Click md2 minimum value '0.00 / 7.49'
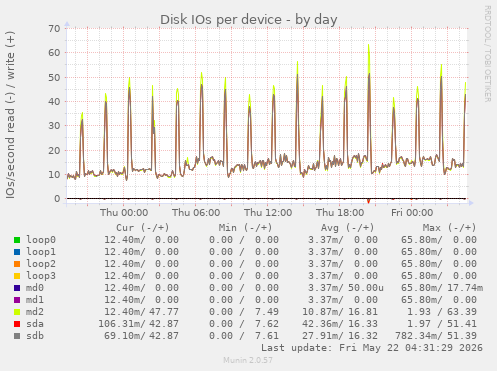The height and width of the screenshot is (371, 497). click(x=244, y=312)
